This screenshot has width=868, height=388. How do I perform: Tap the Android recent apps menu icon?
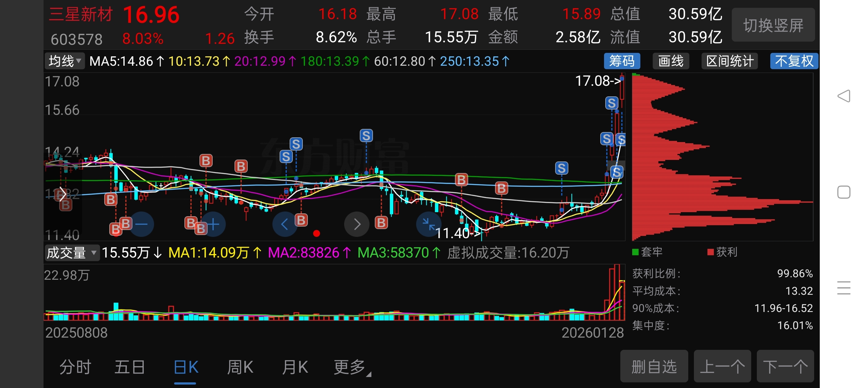844,288
